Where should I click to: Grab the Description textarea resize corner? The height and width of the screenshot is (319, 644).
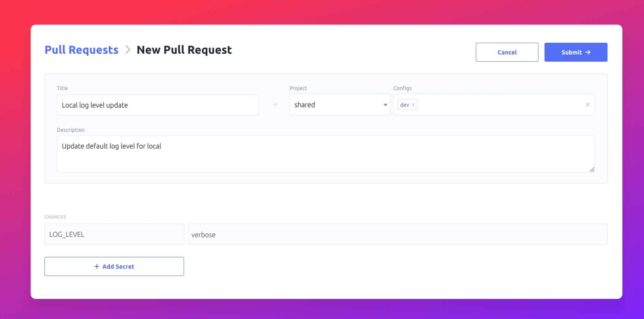[x=592, y=170]
